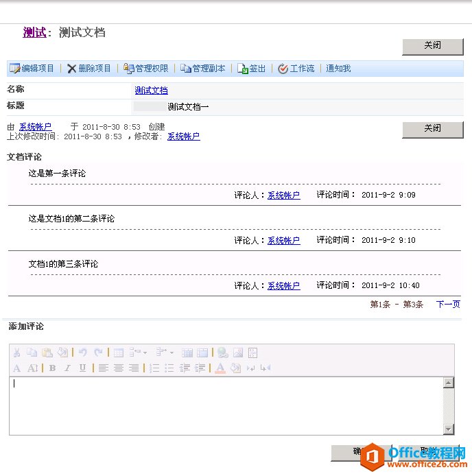Viewport: 472px width, 476px height.
Task: Click the Redo arrow icon
Action: pyautogui.click(x=98, y=353)
